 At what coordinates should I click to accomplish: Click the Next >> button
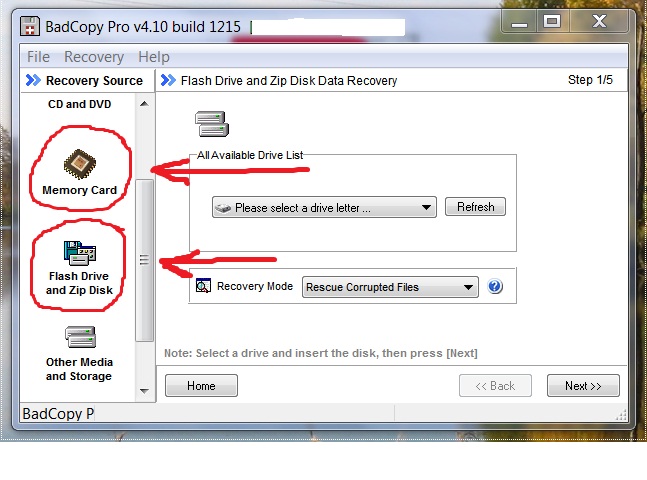(583, 386)
